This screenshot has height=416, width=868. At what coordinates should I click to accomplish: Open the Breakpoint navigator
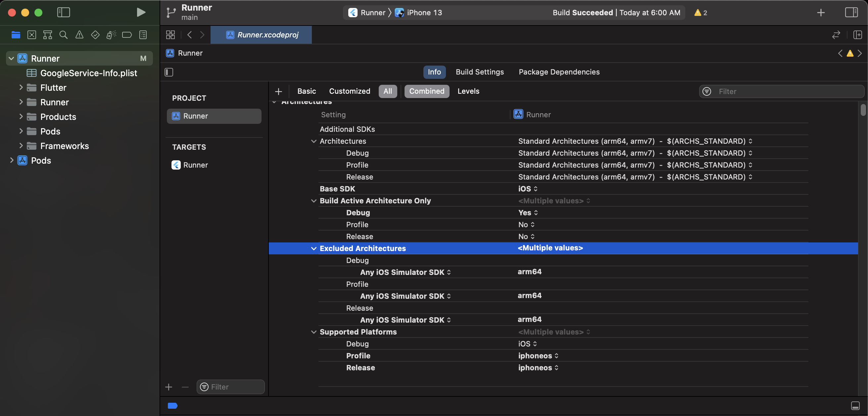[127, 35]
